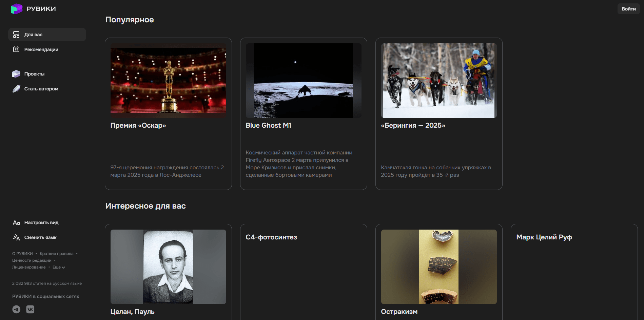
Task: Open the ««Берингия — 2025»» article title
Action: 413,125
